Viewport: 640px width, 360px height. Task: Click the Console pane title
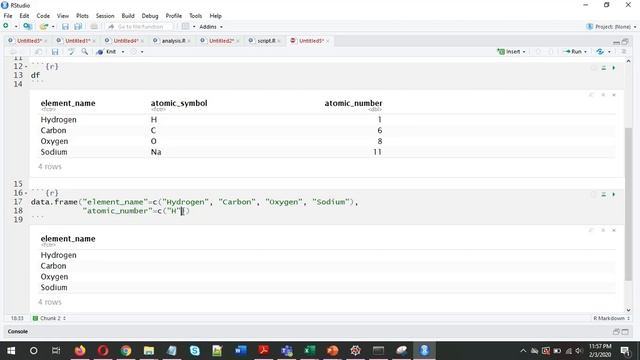click(18, 331)
